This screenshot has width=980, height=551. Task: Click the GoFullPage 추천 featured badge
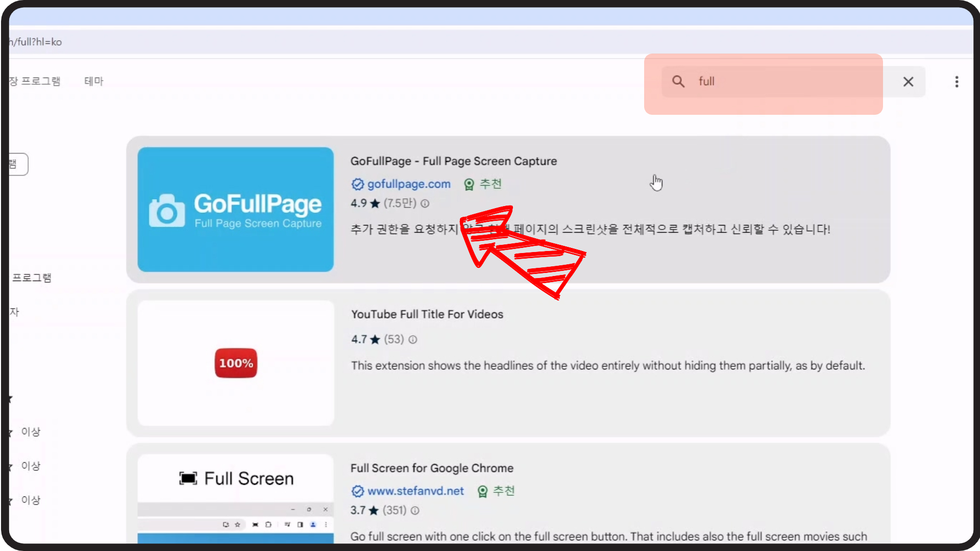pyautogui.click(x=483, y=184)
